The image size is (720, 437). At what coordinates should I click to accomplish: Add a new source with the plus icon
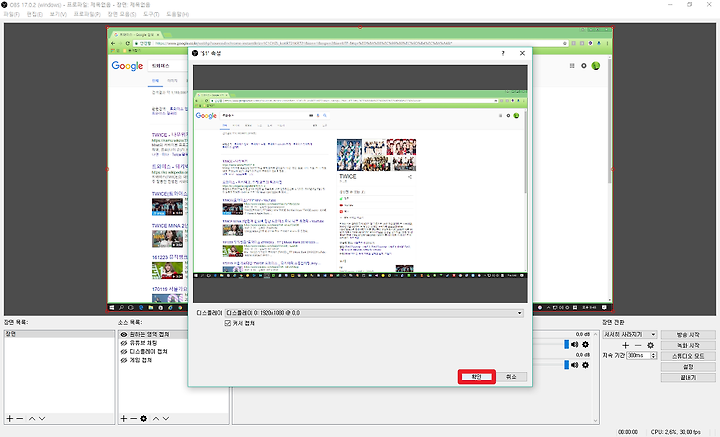124,419
